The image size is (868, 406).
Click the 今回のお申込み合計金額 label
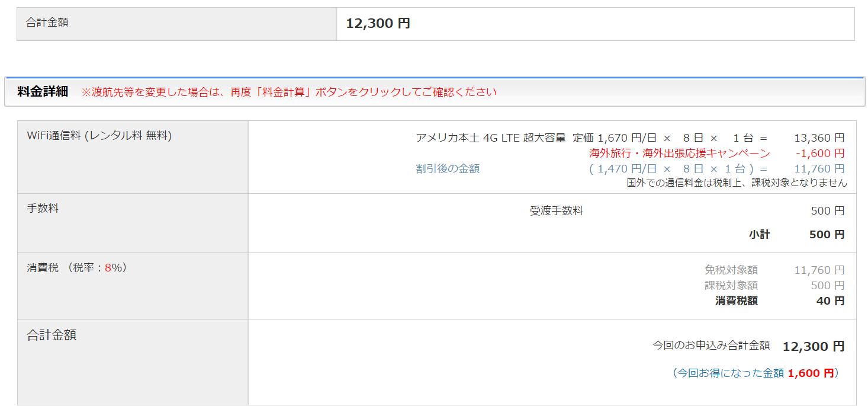(x=711, y=346)
